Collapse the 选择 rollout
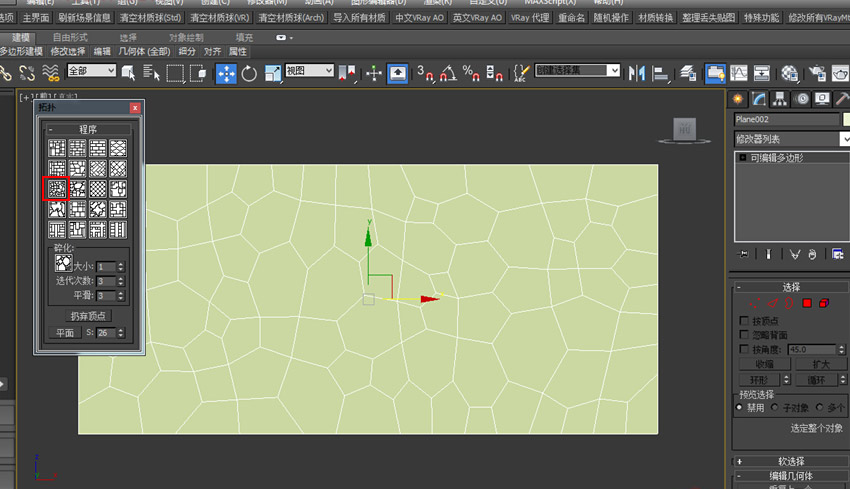The height and width of the screenshot is (489, 852). click(x=790, y=287)
